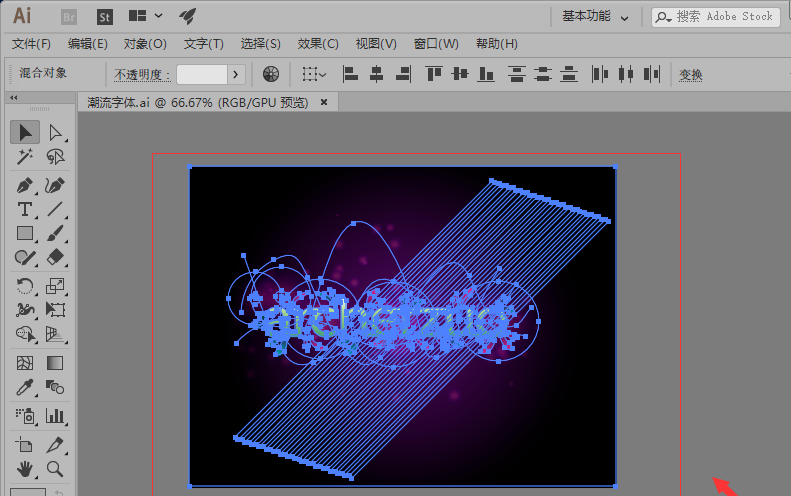The height and width of the screenshot is (496, 791).
Task: Select the Magic Wand tool
Action: pos(25,157)
